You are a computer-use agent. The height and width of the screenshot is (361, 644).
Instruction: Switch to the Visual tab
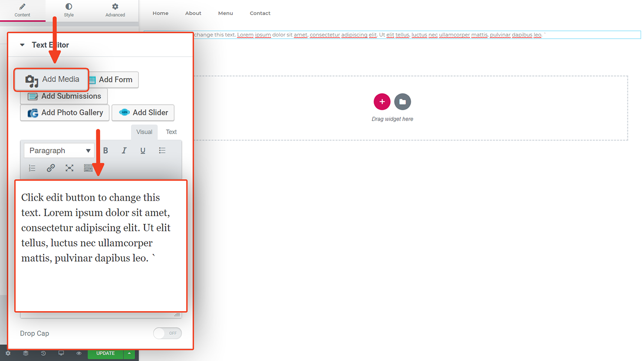tap(144, 132)
